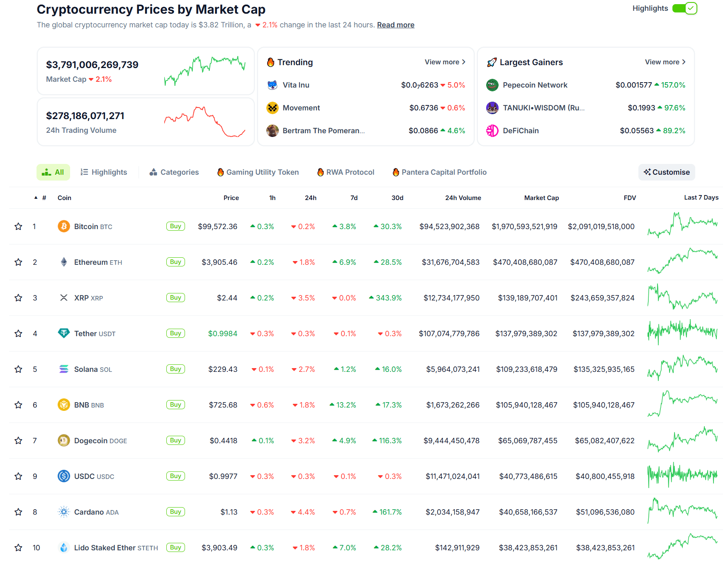The image size is (728, 564).
Task: Favorite Ethereum with its star icon
Action: click(18, 262)
